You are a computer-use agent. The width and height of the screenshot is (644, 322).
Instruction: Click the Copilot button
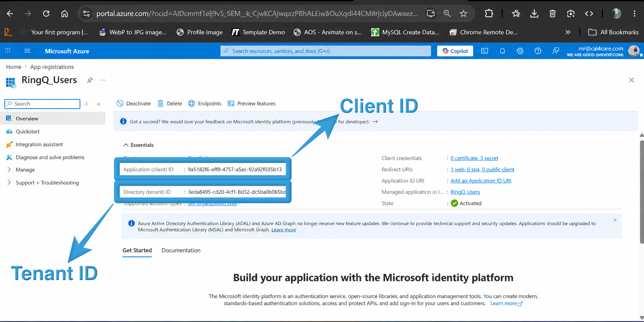click(455, 51)
